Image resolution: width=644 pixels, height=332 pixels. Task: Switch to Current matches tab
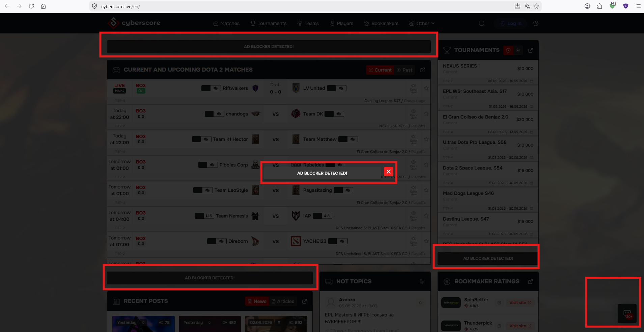coord(380,70)
